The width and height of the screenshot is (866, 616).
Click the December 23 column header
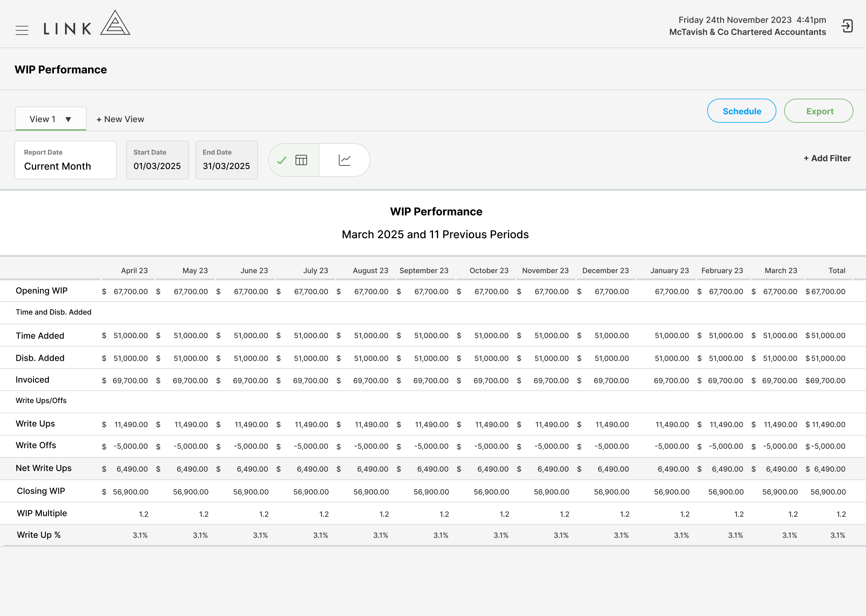[x=606, y=270]
